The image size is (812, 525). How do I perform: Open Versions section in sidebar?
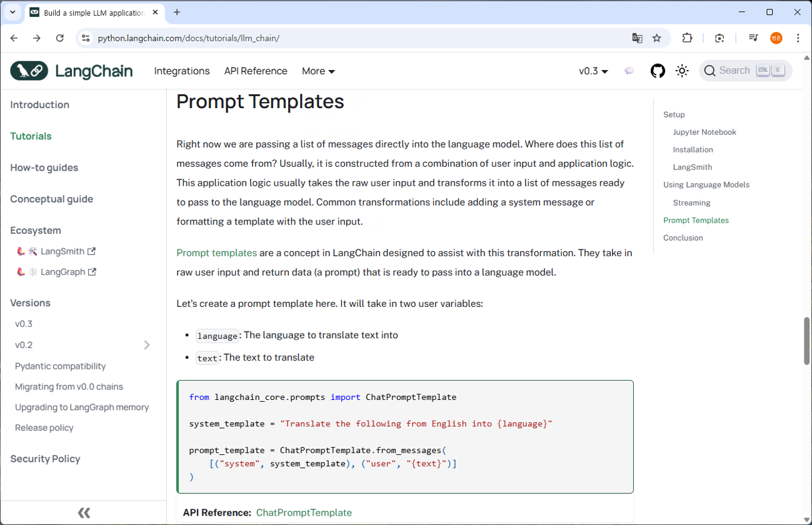point(30,302)
